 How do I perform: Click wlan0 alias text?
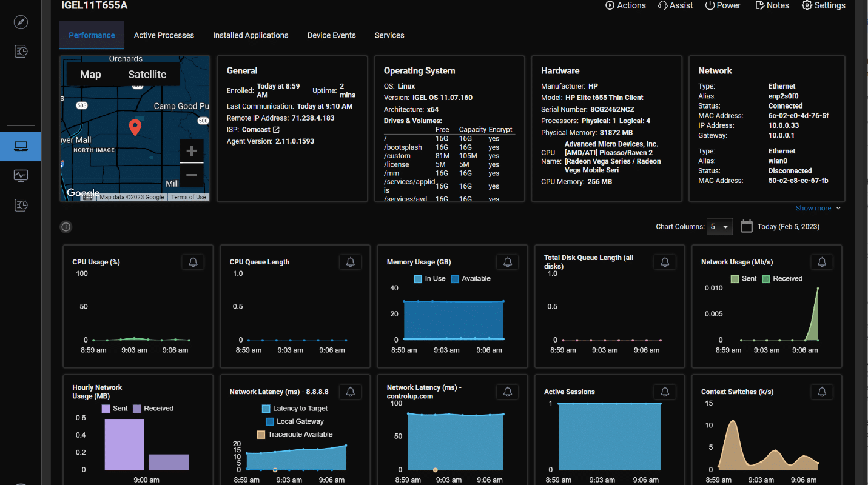tap(778, 161)
